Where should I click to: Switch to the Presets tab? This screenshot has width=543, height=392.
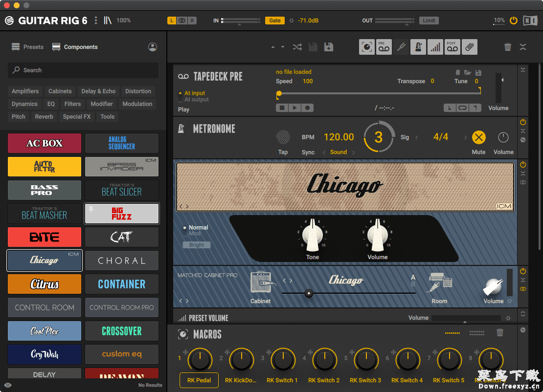coord(28,47)
